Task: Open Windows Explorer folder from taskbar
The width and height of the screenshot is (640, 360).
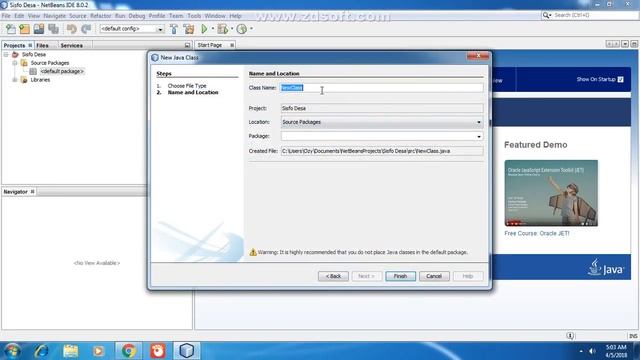Action: [x=71, y=351]
